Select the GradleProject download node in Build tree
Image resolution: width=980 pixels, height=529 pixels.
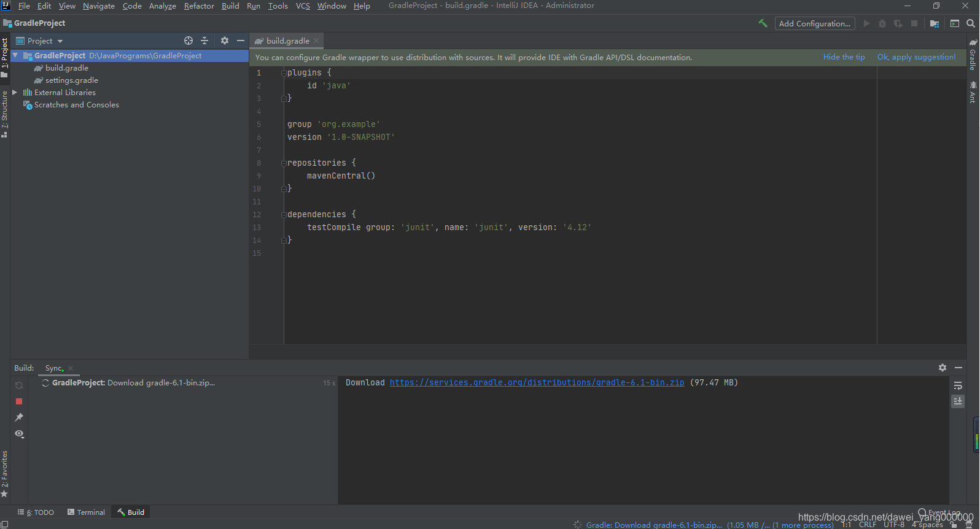[183, 383]
